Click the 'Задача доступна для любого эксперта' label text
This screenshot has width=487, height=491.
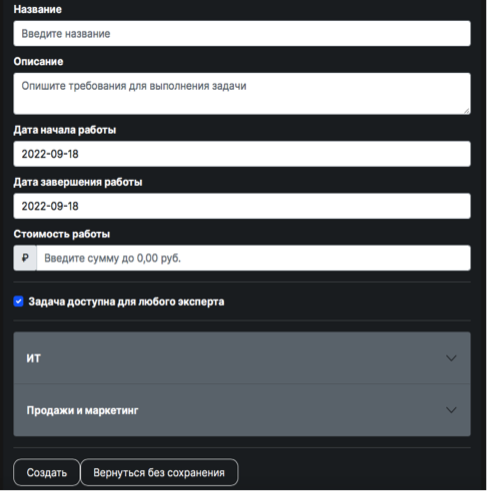pos(126,302)
